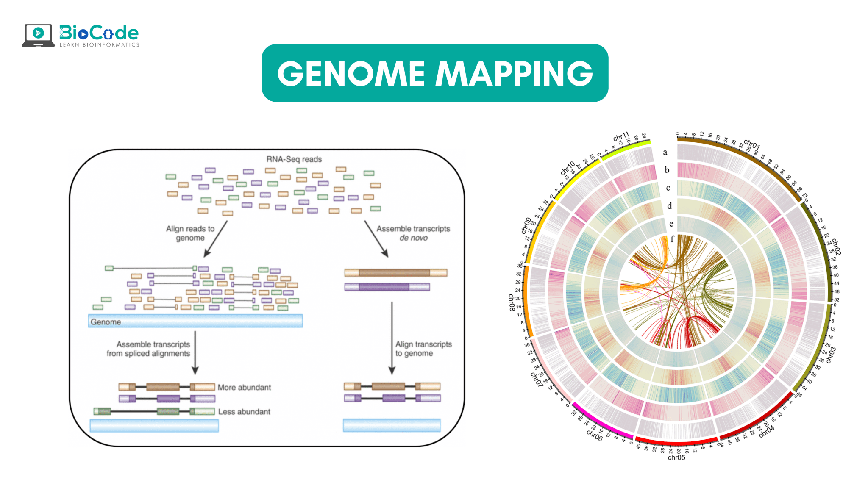Click track label 'f' in circos plot
The width and height of the screenshot is (868, 488).
pyautogui.click(x=672, y=239)
